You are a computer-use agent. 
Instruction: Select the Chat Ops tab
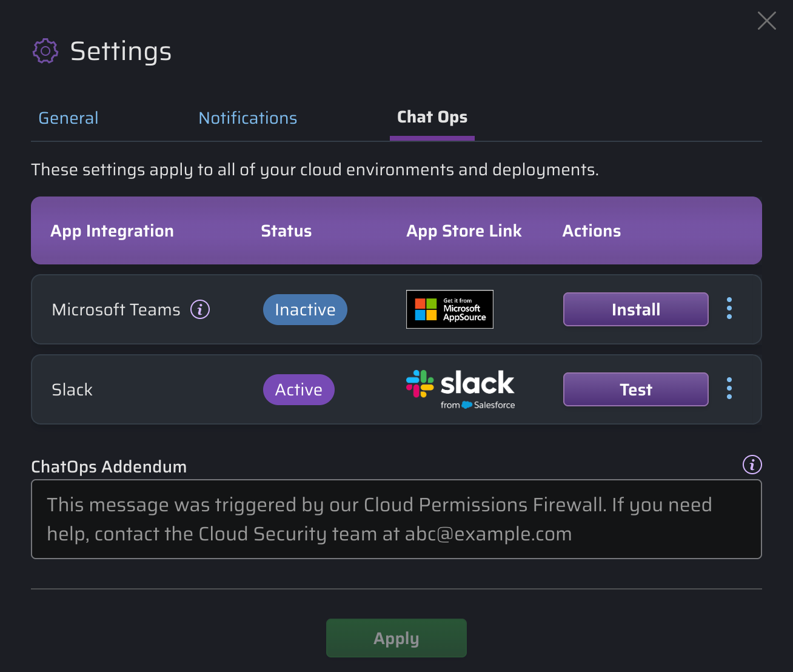[432, 118]
